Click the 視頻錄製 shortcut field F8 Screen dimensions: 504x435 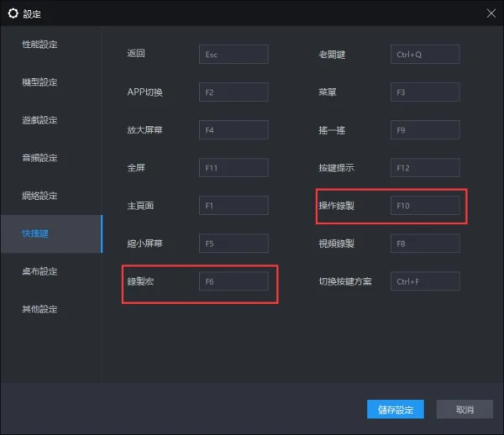click(x=425, y=244)
